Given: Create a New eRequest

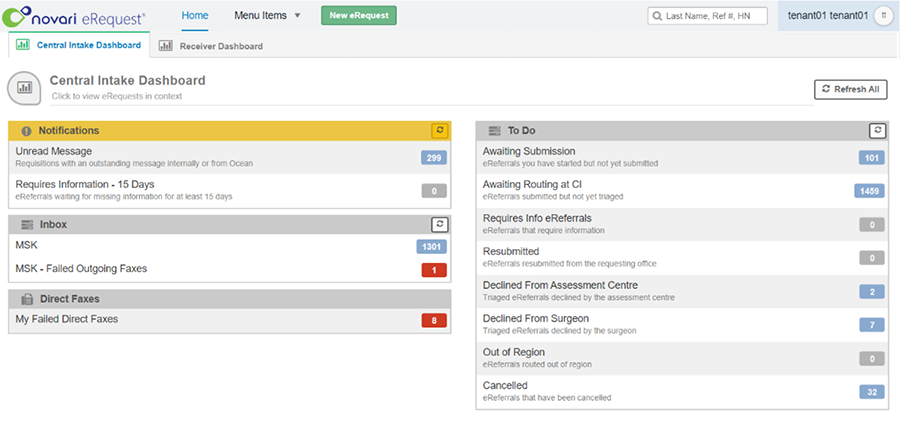Looking at the screenshot, I should [x=359, y=16].
